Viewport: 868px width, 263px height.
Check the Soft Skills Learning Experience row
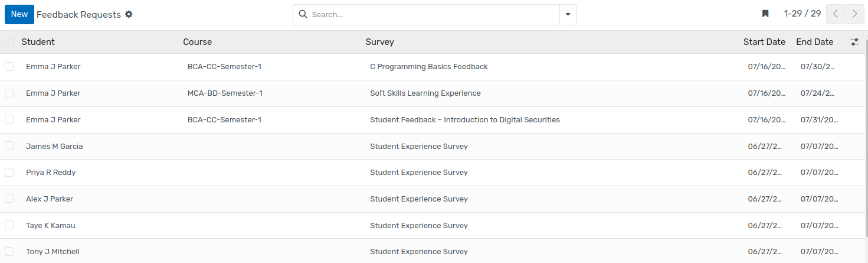tap(9, 93)
